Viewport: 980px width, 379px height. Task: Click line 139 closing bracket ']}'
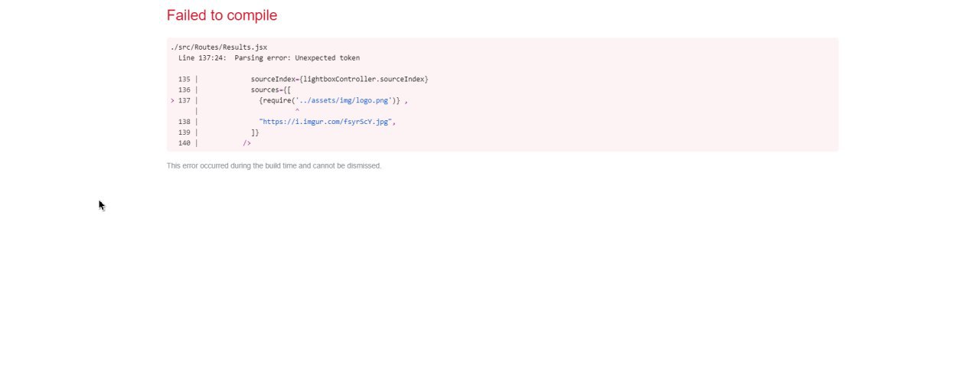255,132
